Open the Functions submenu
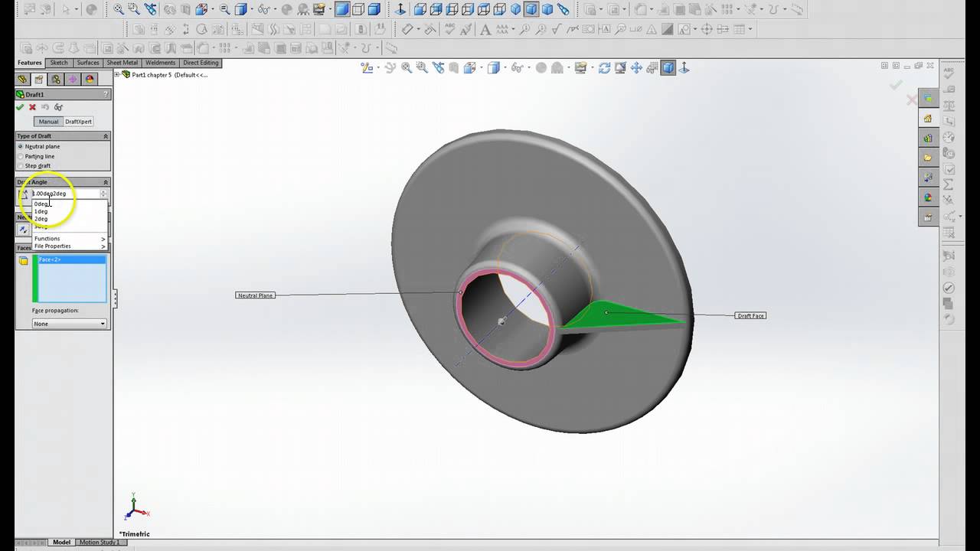The image size is (980, 551). [69, 239]
